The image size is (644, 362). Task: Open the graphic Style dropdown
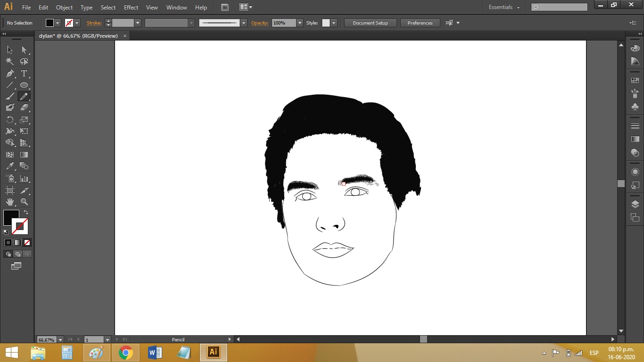pyautogui.click(x=334, y=23)
